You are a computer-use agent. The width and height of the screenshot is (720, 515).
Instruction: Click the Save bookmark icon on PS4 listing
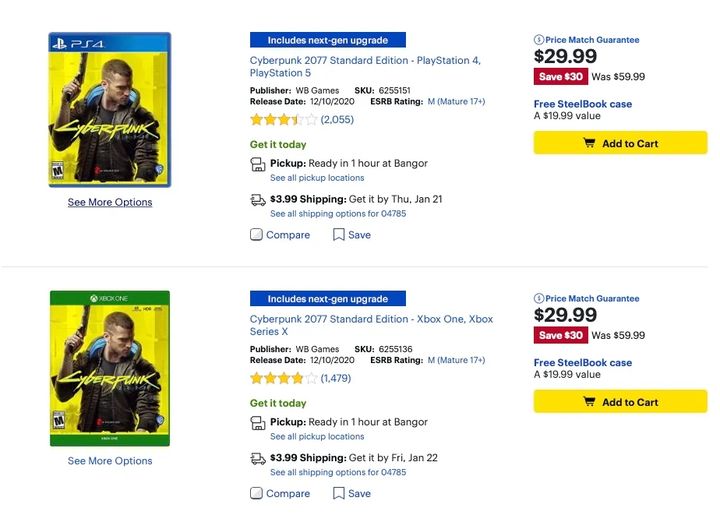coord(339,235)
